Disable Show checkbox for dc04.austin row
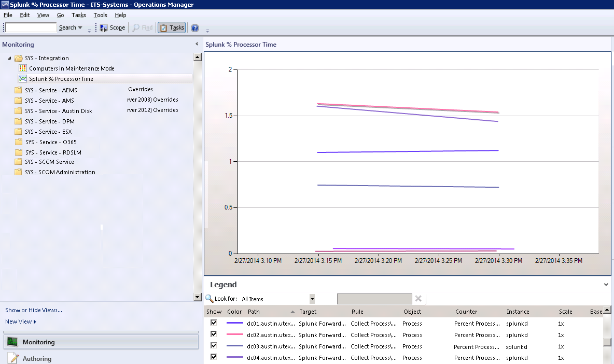Screen dimensions: 614x364 (213, 357)
